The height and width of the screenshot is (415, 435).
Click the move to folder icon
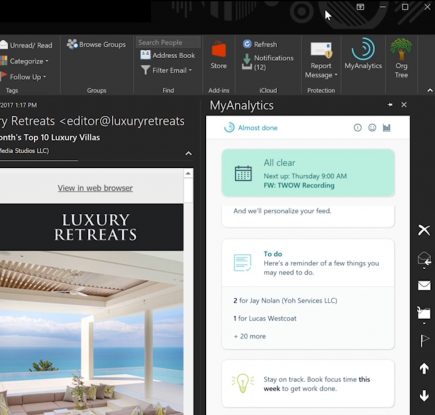(x=424, y=313)
